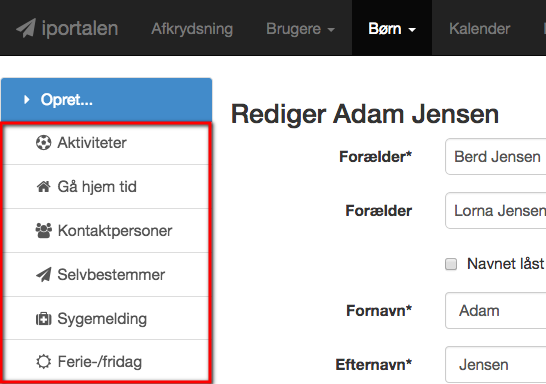Click the medical kit icon beside Sygemelding
The height and width of the screenshot is (384, 546).
click(x=44, y=319)
